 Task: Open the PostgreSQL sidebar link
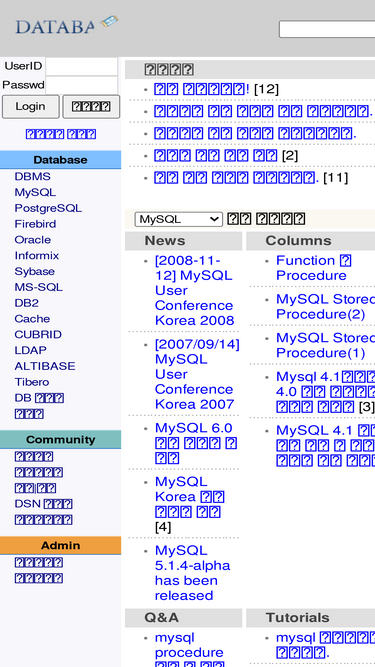coord(48,208)
